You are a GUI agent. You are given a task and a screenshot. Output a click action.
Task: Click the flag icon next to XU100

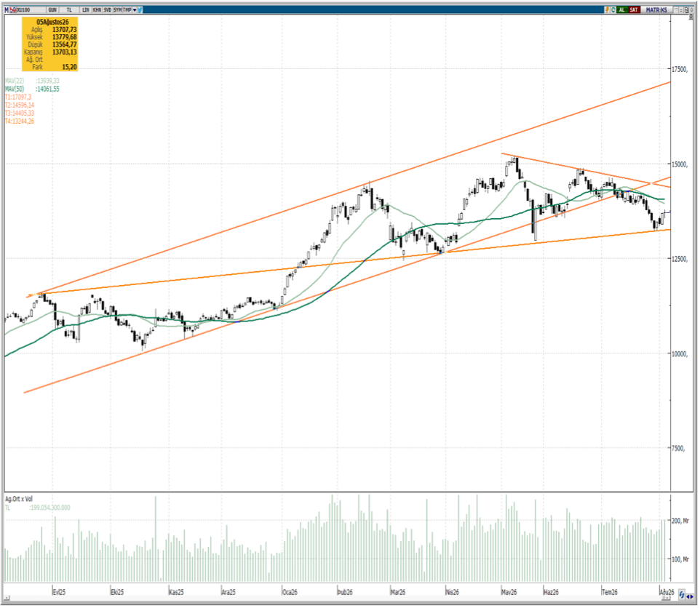[x=13, y=9]
